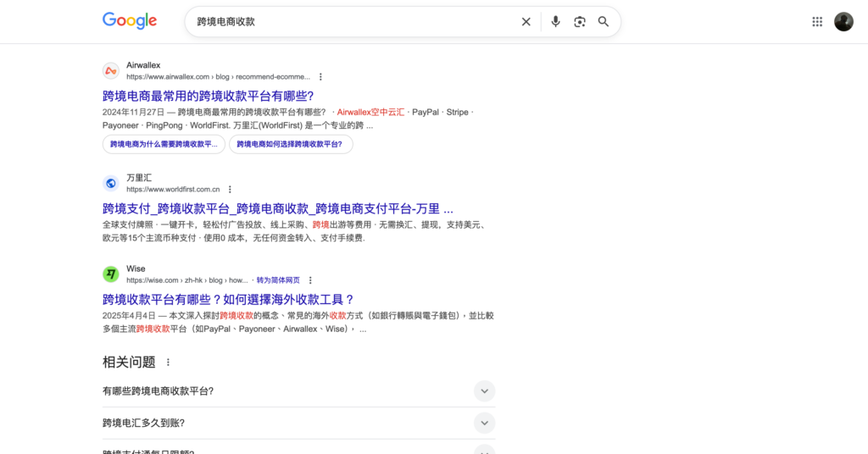Expand question 跨境电汇多久到账?
The height and width of the screenshot is (454, 868).
(298, 423)
